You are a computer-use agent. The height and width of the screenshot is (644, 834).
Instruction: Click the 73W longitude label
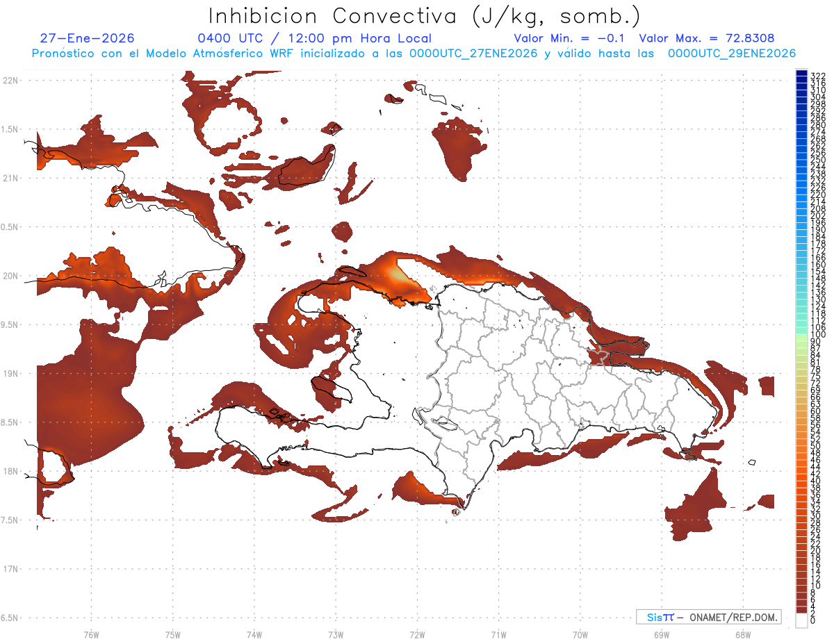click(x=336, y=634)
